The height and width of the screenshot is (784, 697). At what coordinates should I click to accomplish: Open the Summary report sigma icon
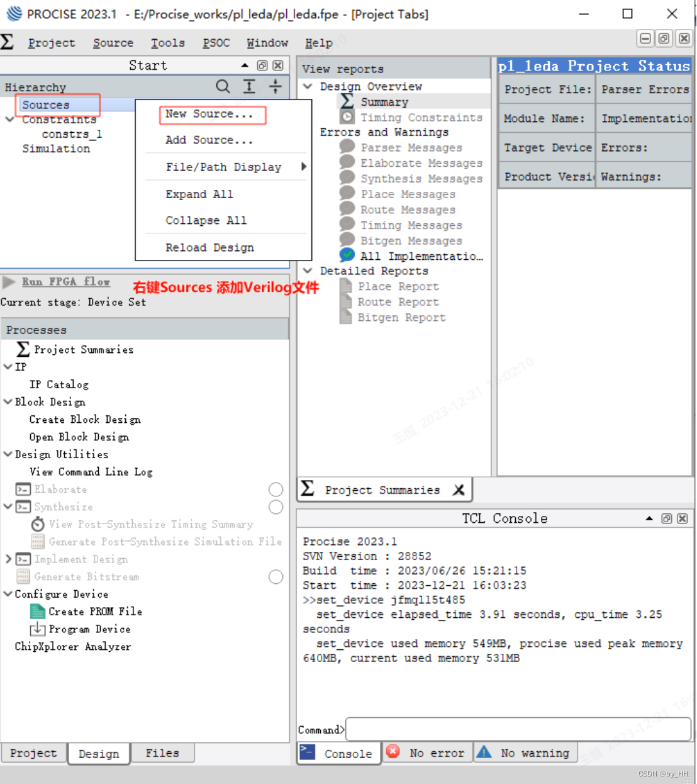coord(347,101)
